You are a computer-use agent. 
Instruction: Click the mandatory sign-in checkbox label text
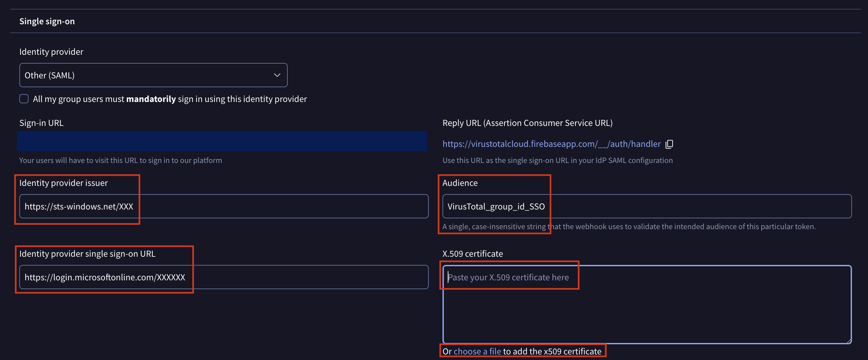coord(170,99)
